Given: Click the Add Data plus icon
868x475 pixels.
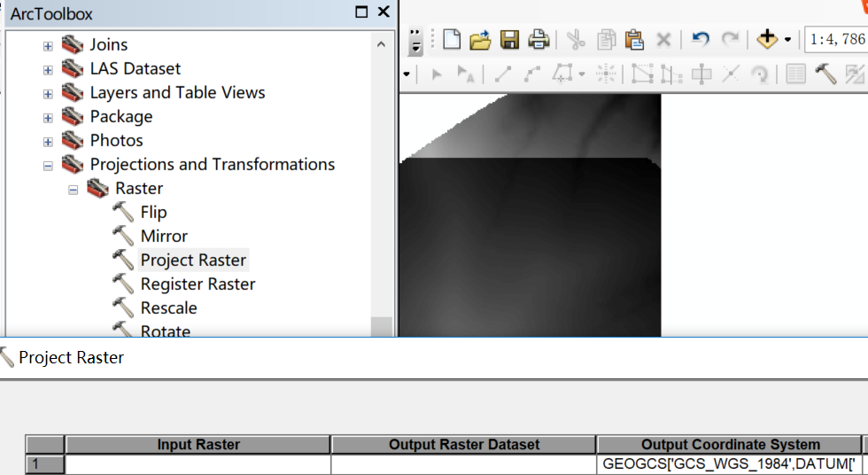Looking at the screenshot, I should (767, 39).
